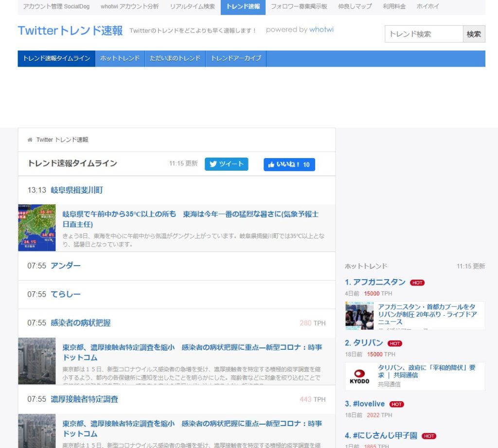Screen dimensions: 498x448
Task: Click the thumbs-up icon on the いいね button
Action: point(271,164)
